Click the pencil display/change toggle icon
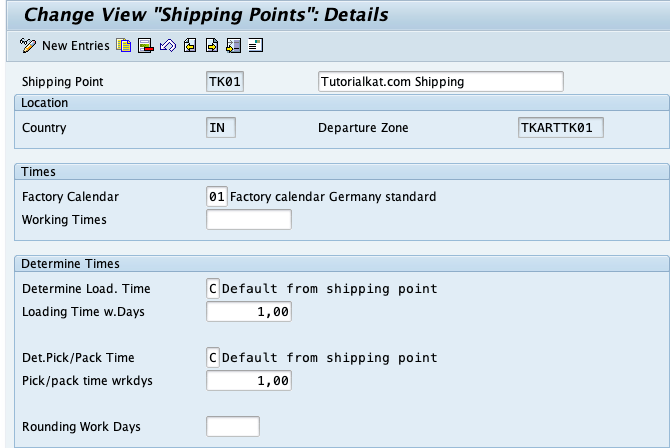The width and height of the screenshot is (670, 448). pos(28,45)
